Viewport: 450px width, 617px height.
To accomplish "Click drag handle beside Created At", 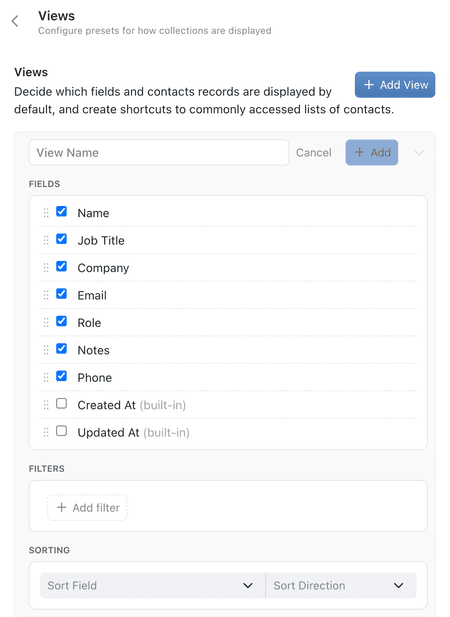I will click(x=46, y=405).
